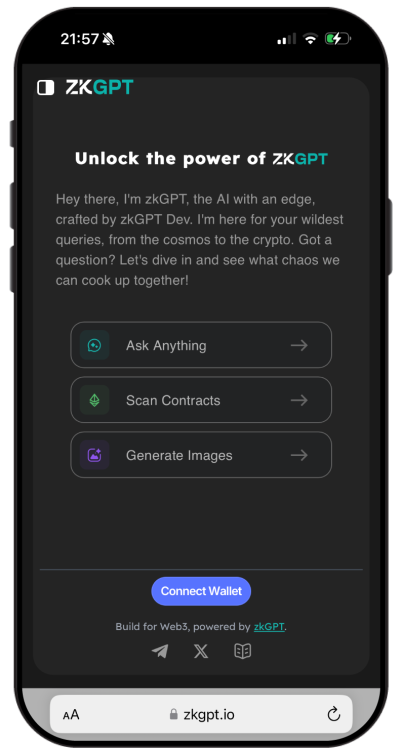Viewport: 400px width, 750px height.
Task: Open the Telegram channel icon
Action: coord(160,651)
